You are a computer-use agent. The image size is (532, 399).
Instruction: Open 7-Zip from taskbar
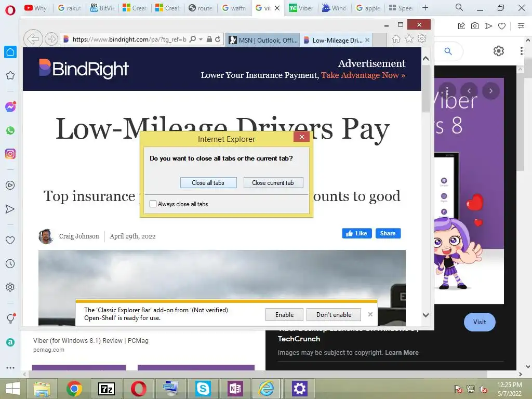[106, 389]
